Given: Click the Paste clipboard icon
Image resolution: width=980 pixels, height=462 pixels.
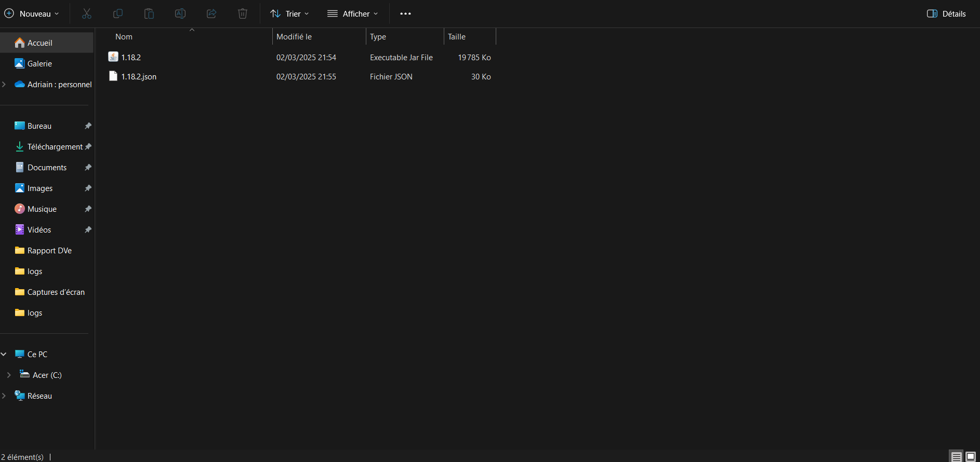Looking at the screenshot, I should pos(149,13).
